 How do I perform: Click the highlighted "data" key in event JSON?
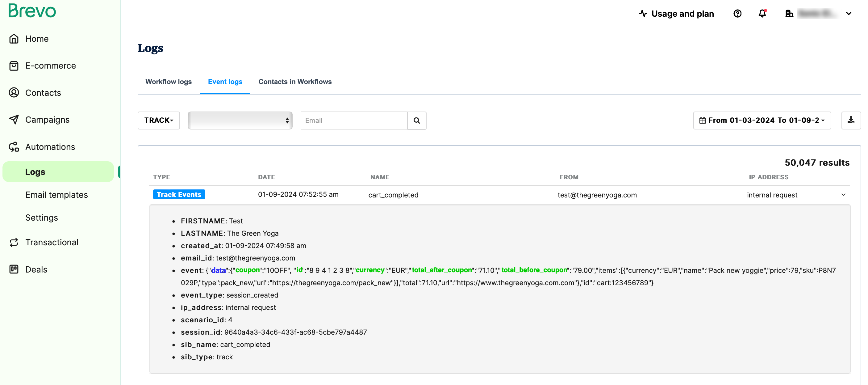218,270
